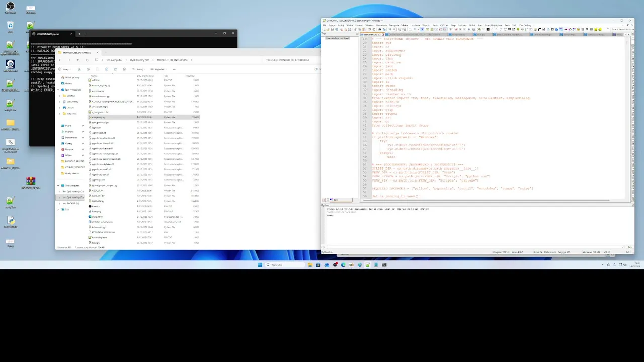Screen dimensions: 644x362
Task: Go forward with Explorer's forward arrow
Action: [69, 60]
